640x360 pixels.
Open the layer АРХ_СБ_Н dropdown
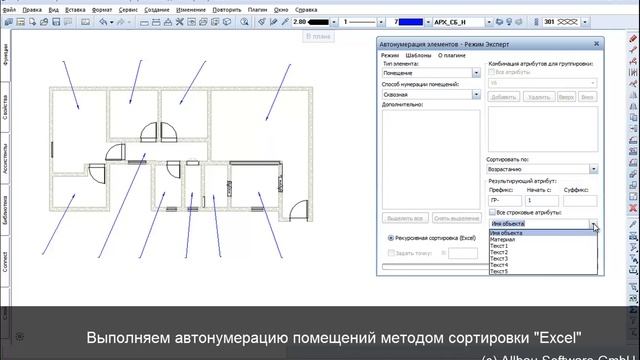click(x=489, y=22)
